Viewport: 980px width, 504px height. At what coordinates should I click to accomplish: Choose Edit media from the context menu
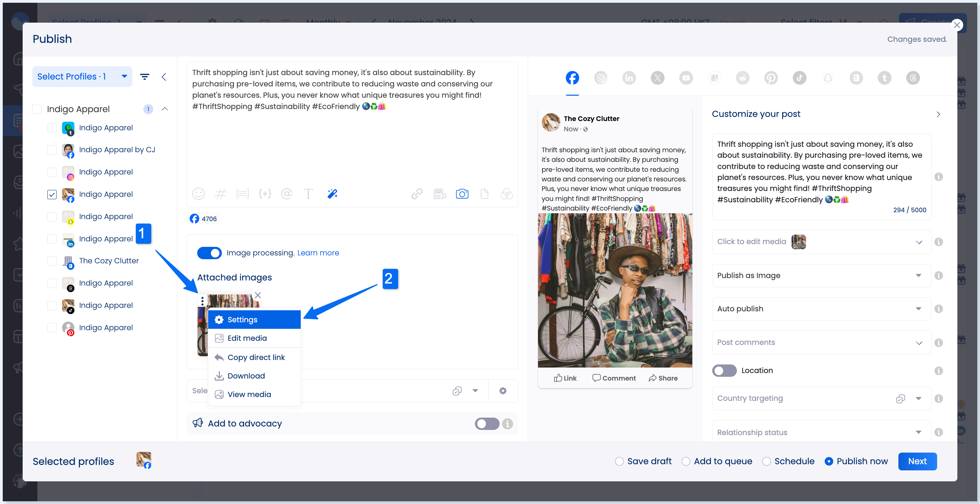pos(254,338)
